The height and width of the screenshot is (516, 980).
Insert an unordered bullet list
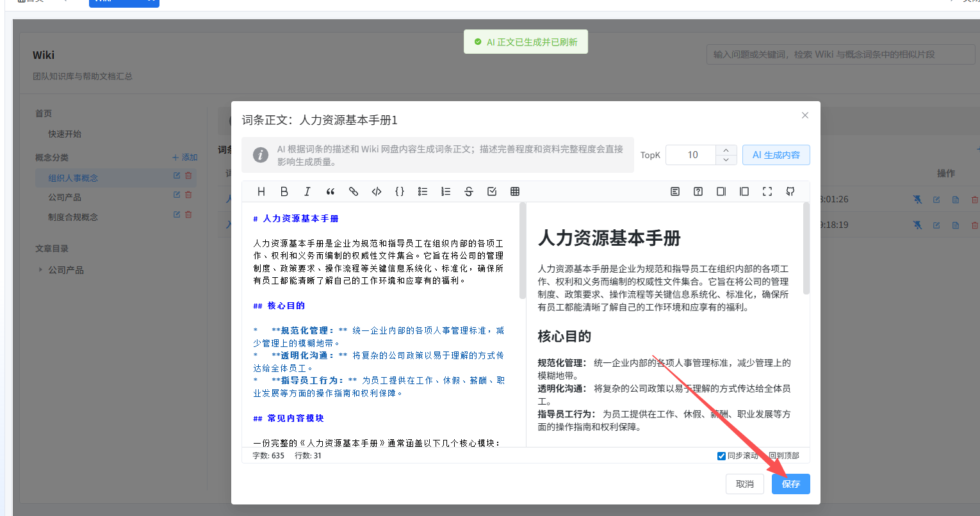coord(423,191)
